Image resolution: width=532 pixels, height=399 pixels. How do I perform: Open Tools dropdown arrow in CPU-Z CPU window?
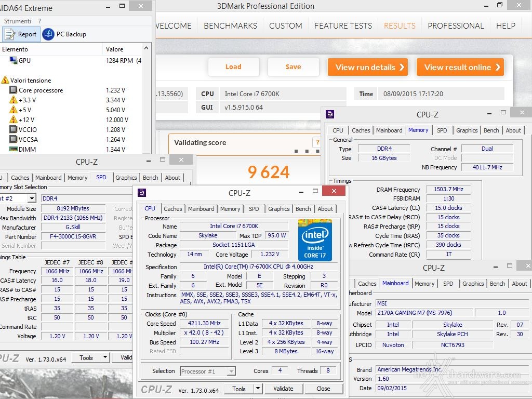tap(258, 389)
